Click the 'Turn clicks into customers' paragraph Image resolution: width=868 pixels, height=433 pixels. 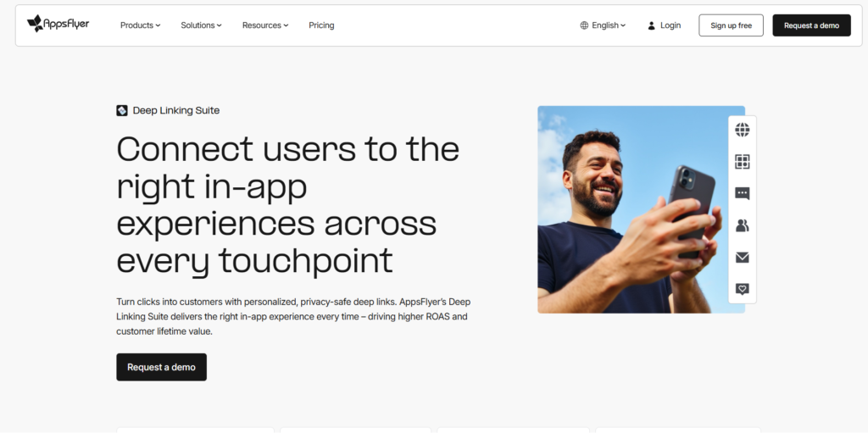(293, 317)
